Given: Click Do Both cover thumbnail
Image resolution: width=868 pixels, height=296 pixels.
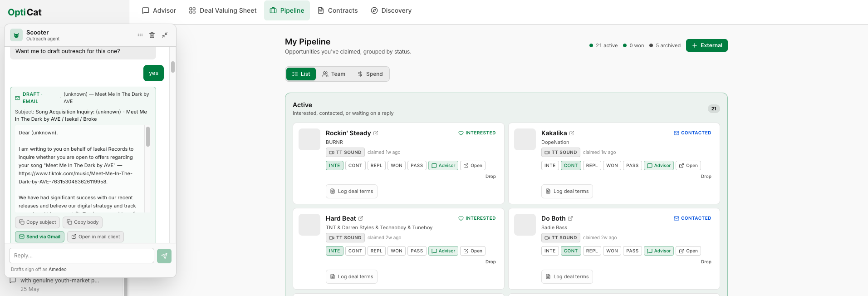Looking at the screenshot, I should point(525,225).
